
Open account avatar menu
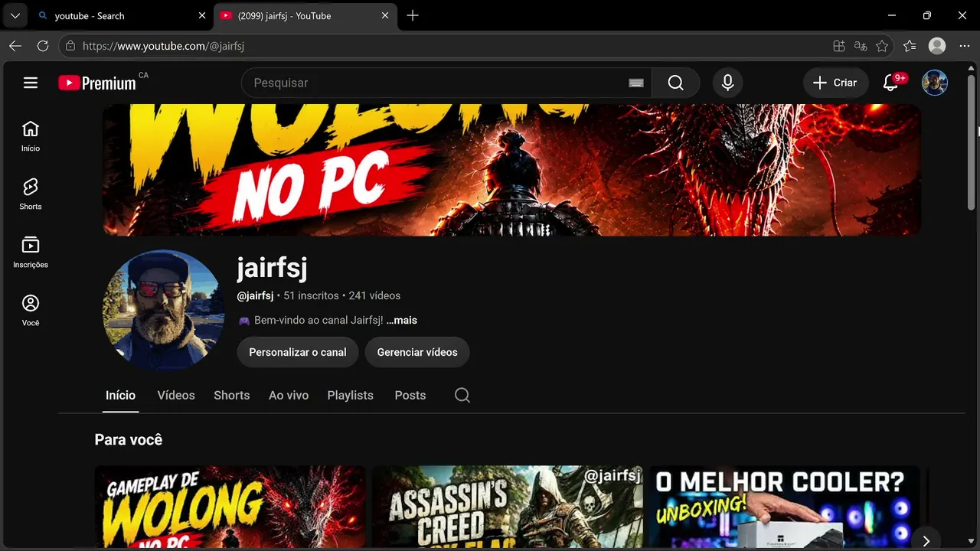pyautogui.click(x=935, y=83)
